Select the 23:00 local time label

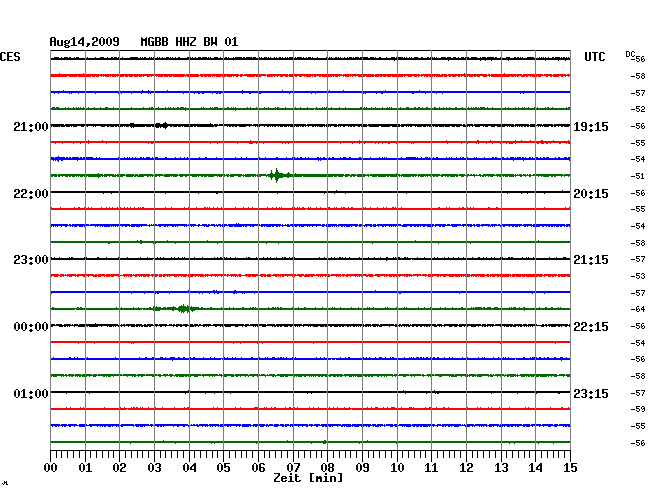coord(31,260)
